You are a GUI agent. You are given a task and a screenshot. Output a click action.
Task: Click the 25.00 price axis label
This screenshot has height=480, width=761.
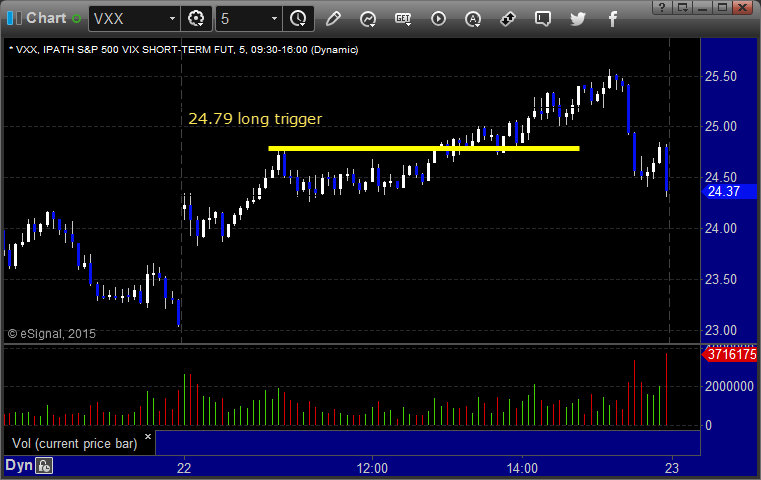click(721, 127)
